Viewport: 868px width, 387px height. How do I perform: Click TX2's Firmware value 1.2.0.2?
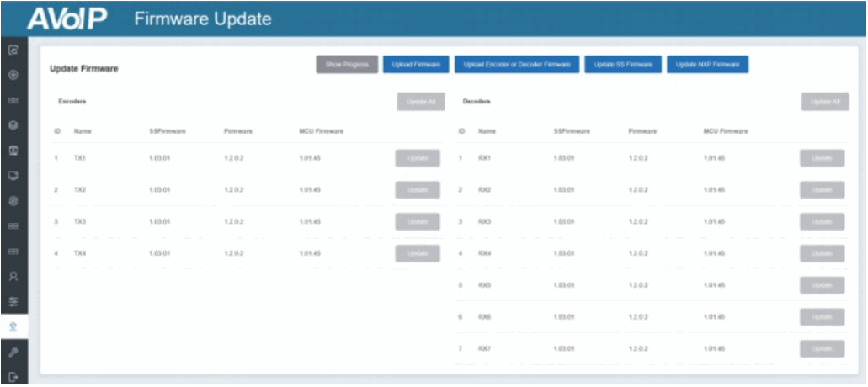click(x=235, y=190)
